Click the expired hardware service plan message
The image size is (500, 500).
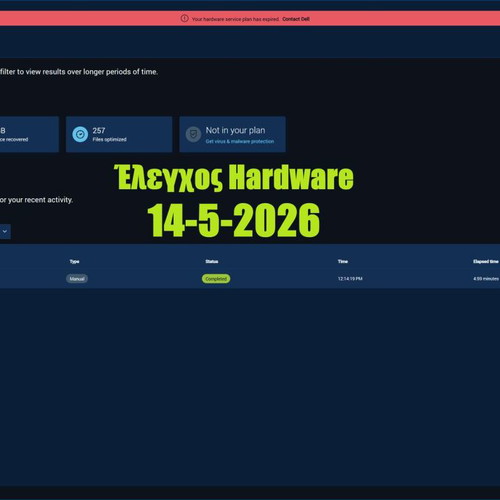coord(235,19)
